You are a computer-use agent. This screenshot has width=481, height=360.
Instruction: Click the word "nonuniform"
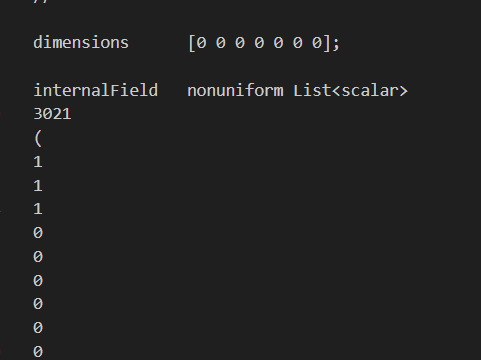tap(235, 91)
